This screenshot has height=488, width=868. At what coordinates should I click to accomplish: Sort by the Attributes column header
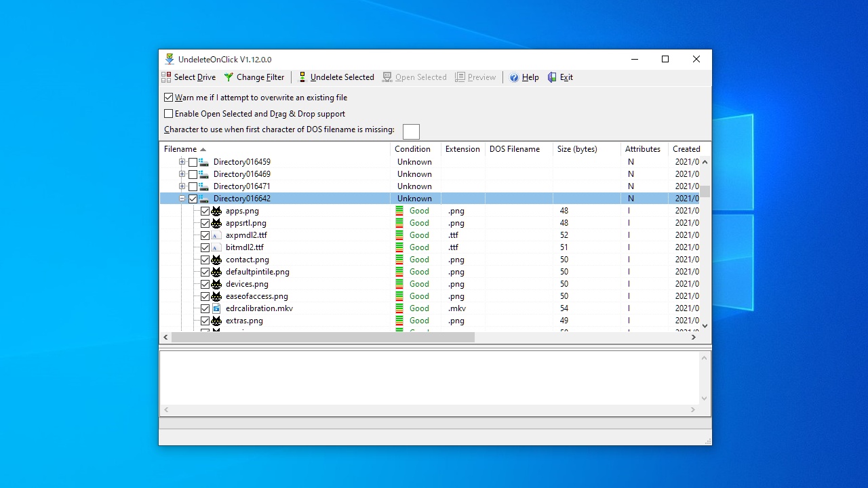[x=644, y=149]
